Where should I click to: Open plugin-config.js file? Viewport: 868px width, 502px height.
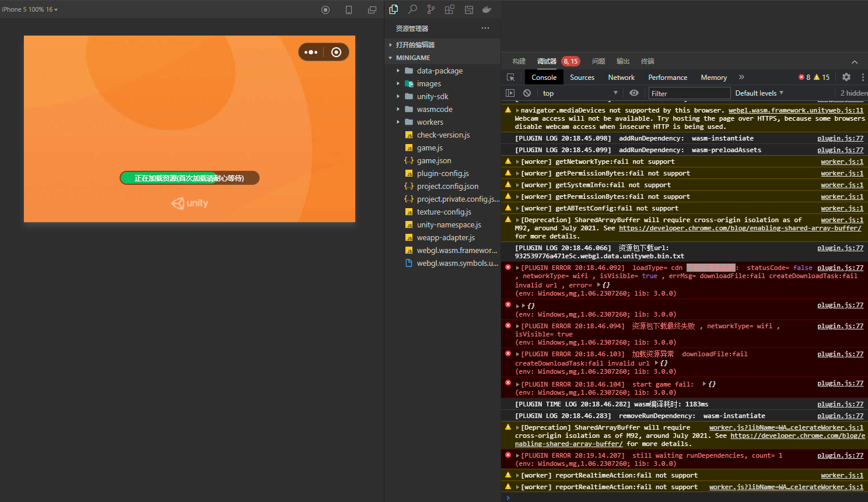(442, 173)
